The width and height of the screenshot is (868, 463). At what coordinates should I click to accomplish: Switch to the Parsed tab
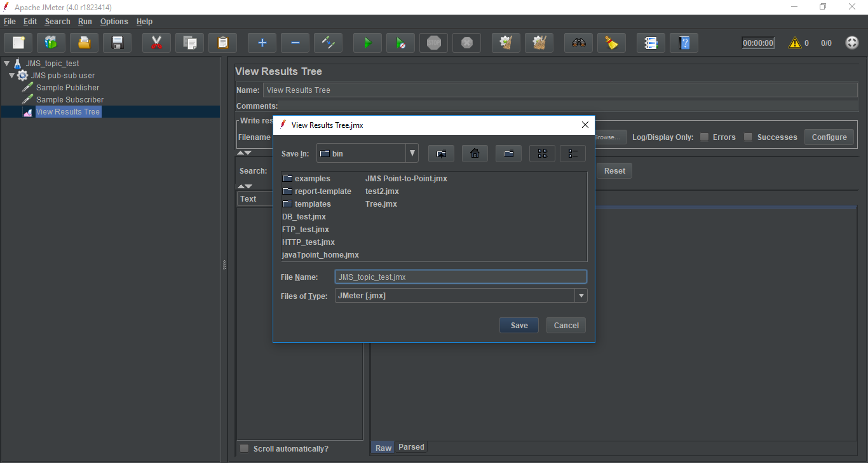(411, 447)
